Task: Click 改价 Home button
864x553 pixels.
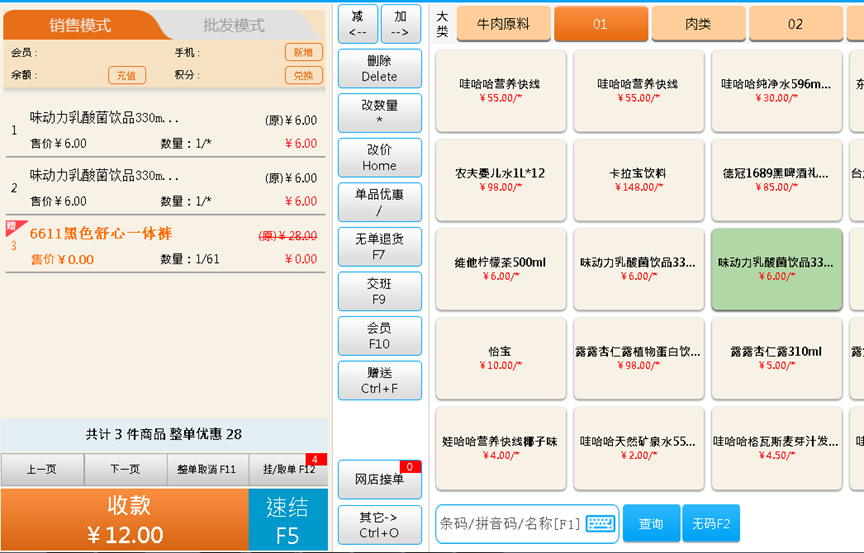Action: (x=380, y=158)
